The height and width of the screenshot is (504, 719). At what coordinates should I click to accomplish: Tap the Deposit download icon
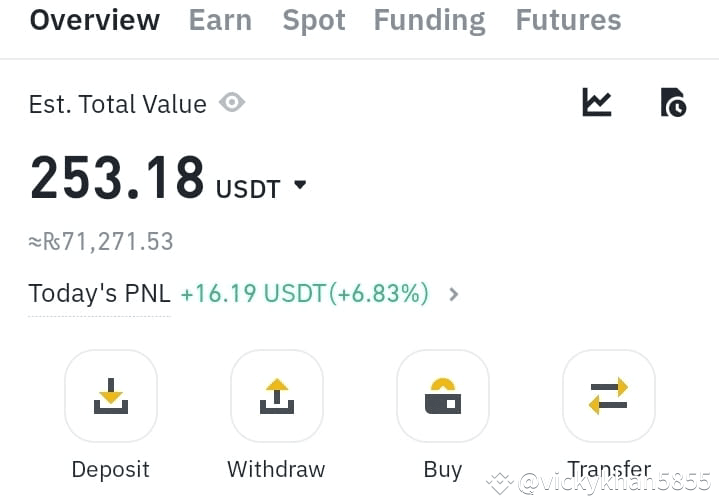[x=111, y=396]
